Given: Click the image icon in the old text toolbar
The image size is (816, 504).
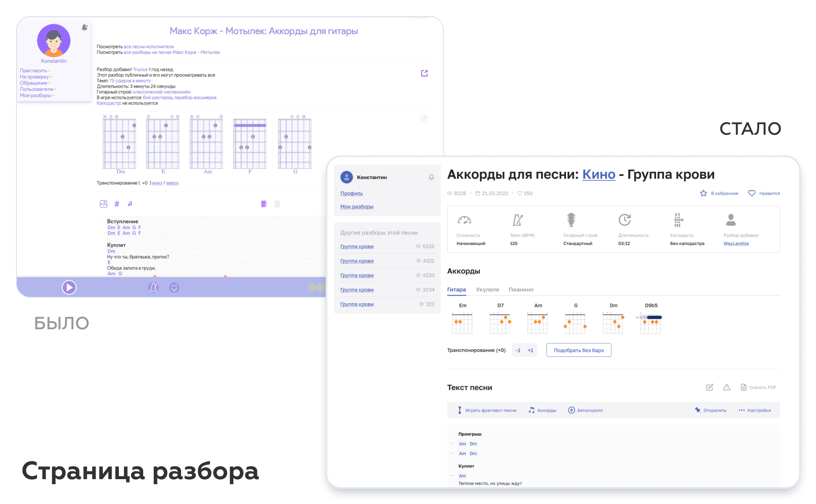Looking at the screenshot, I should pyautogui.click(x=103, y=204).
